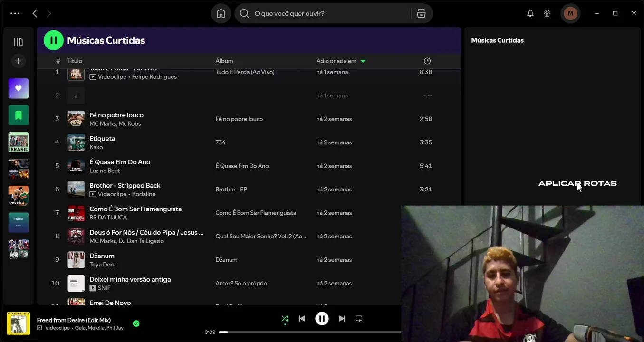This screenshot has width=644, height=342.
Task: Select the track Etiqueta
Action: click(102, 138)
